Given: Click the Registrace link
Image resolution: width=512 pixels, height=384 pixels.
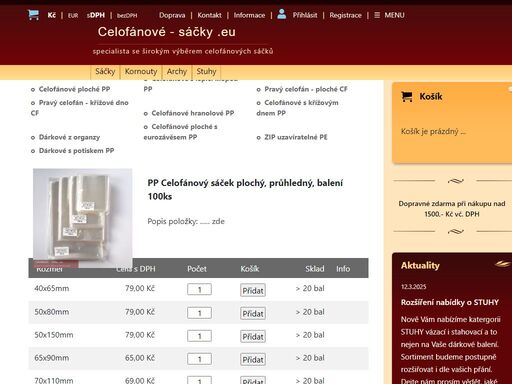Looking at the screenshot, I should 345,15.
